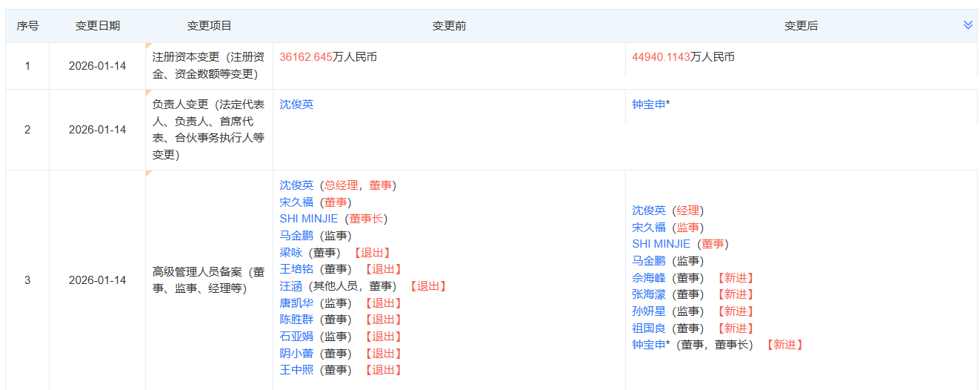
Task: Click the orange corner marker on 注册资本变更 cell
Action: (x=149, y=47)
